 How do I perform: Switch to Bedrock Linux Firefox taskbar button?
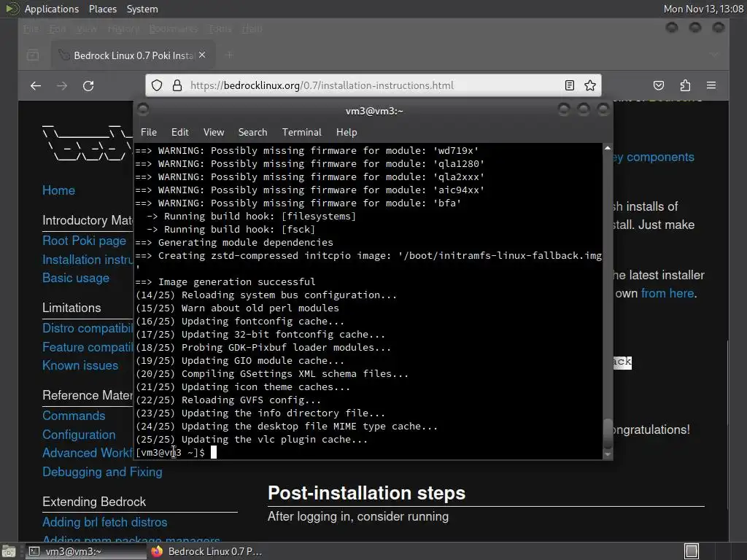206,551
